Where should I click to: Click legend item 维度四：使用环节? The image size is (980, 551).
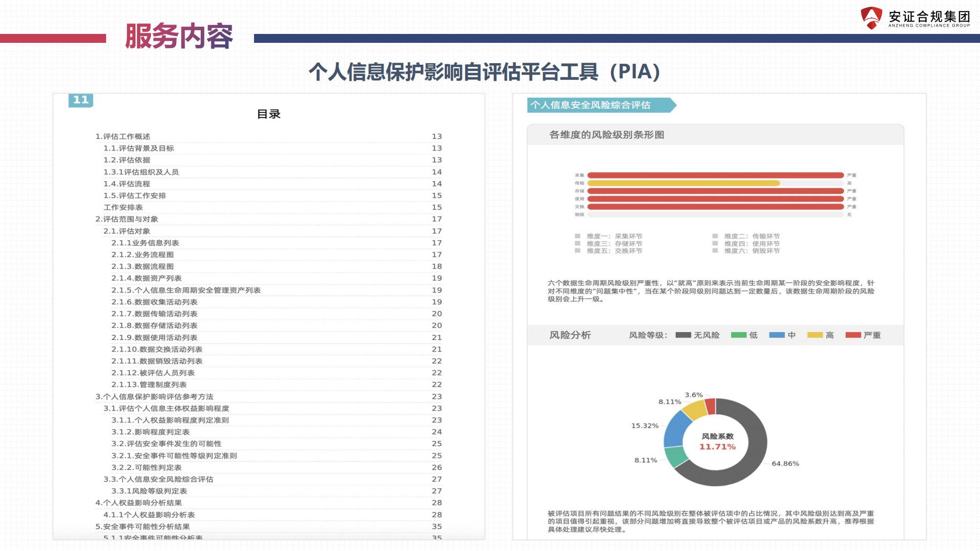tap(746, 244)
